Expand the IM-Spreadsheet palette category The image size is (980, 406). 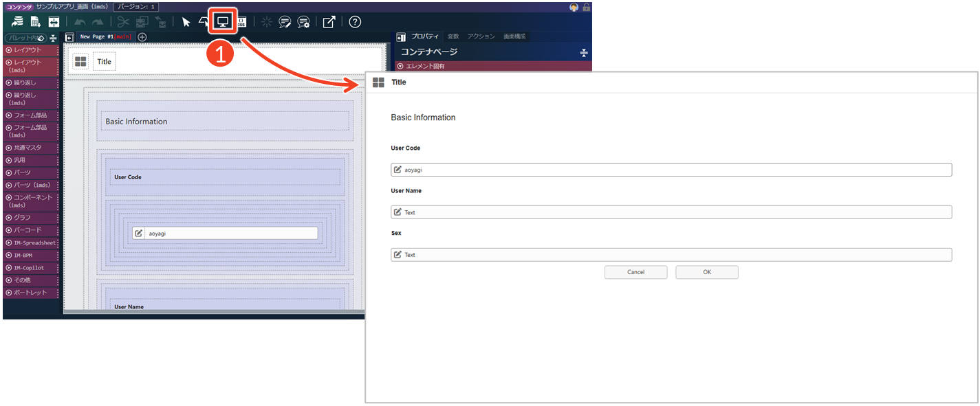(x=30, y=243)
